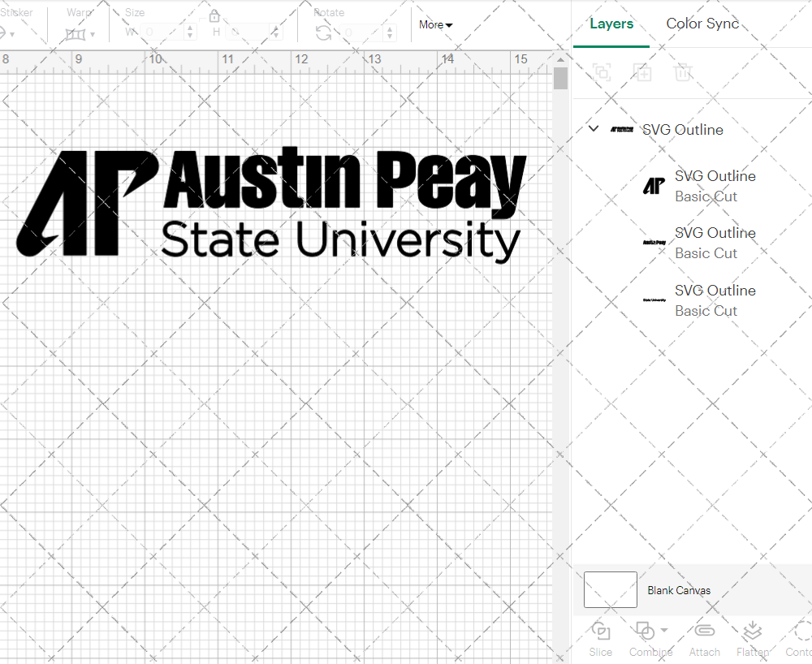Viewport: 812px width, 664px height.
Task: Click the Rotate reset icon
Action: [322, 31]
